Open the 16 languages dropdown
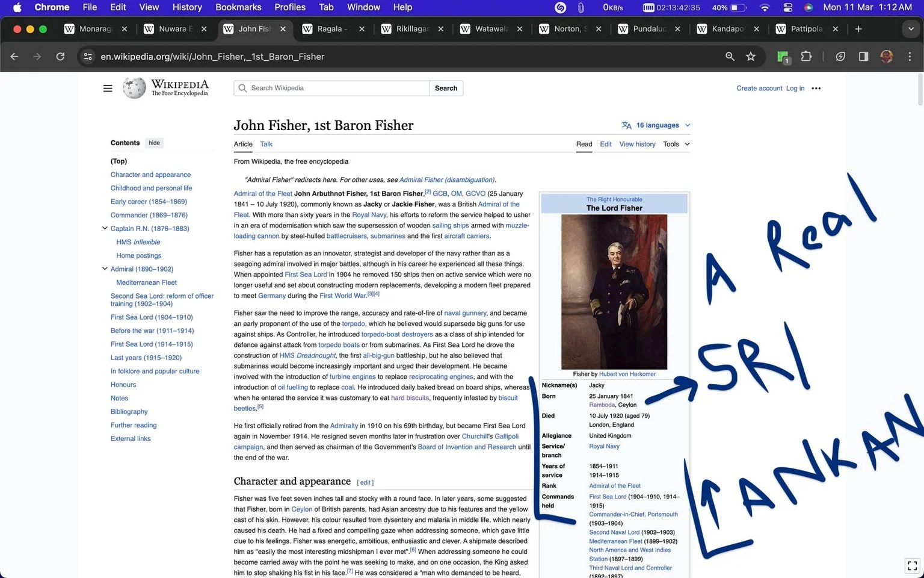This screenshot has width=924, height=578. [656, 125]
